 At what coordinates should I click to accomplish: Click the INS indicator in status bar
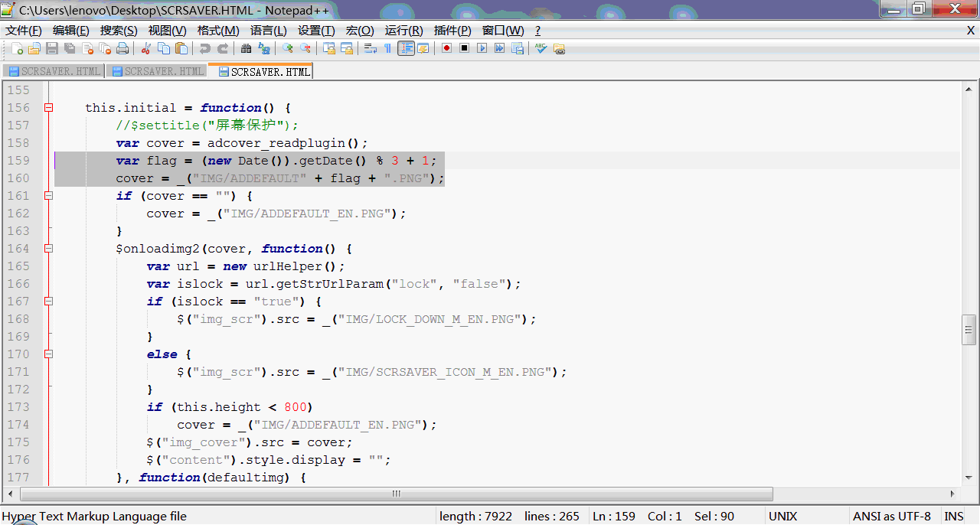pos(954,516)
